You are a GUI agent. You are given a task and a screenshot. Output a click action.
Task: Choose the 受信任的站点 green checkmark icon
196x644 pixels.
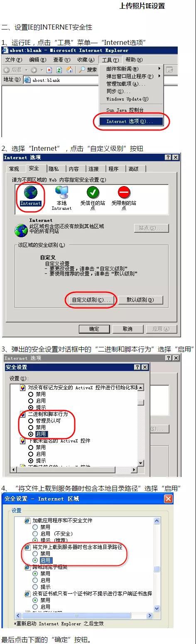tap(93, 192)
